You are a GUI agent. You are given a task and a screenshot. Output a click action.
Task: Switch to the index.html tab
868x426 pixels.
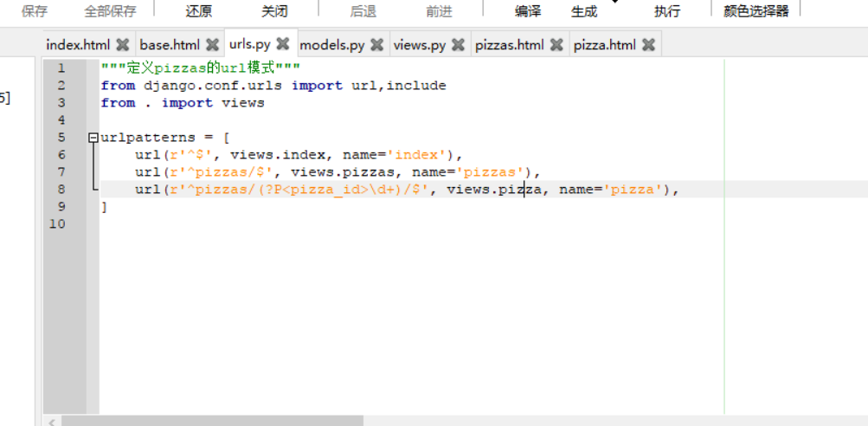point(78,45)
